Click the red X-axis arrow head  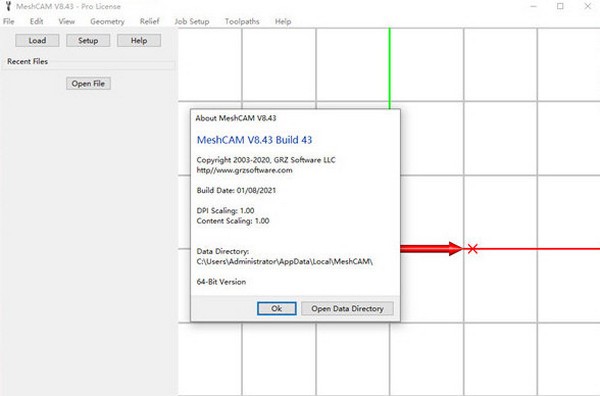click(x=456, y=249)
